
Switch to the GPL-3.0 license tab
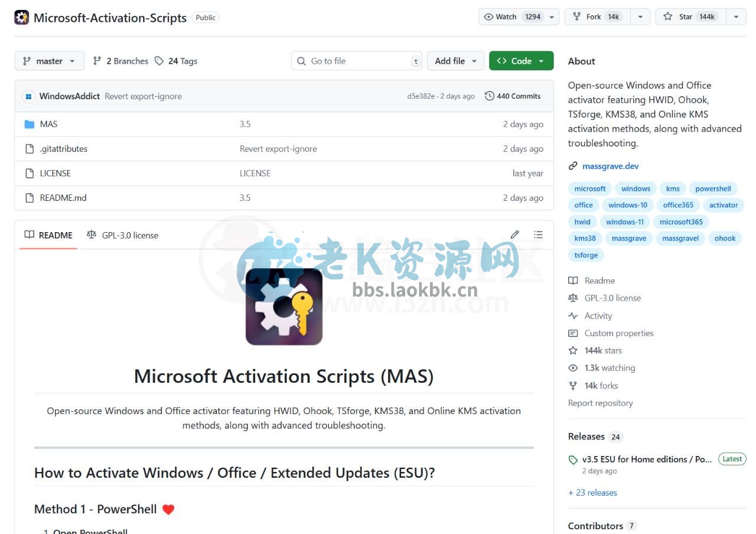tap(122, 235)
